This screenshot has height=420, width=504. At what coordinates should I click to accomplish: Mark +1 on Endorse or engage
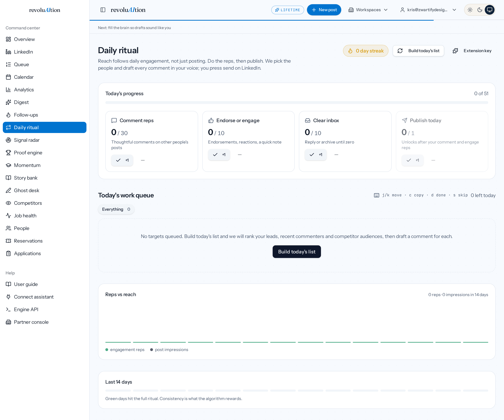219,155
